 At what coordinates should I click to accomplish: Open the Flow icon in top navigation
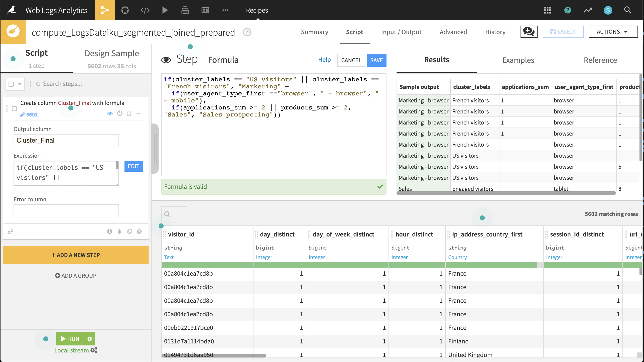[x=105, y=10]
